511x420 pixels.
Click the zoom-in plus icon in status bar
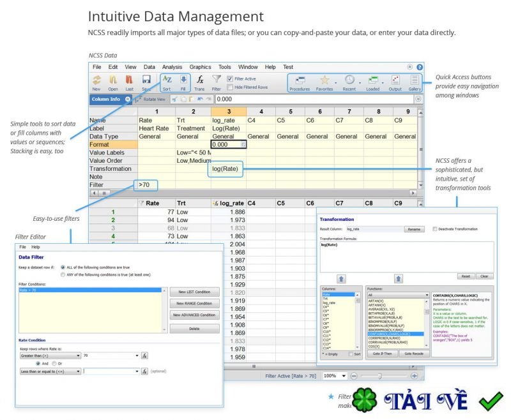[414, 376]
